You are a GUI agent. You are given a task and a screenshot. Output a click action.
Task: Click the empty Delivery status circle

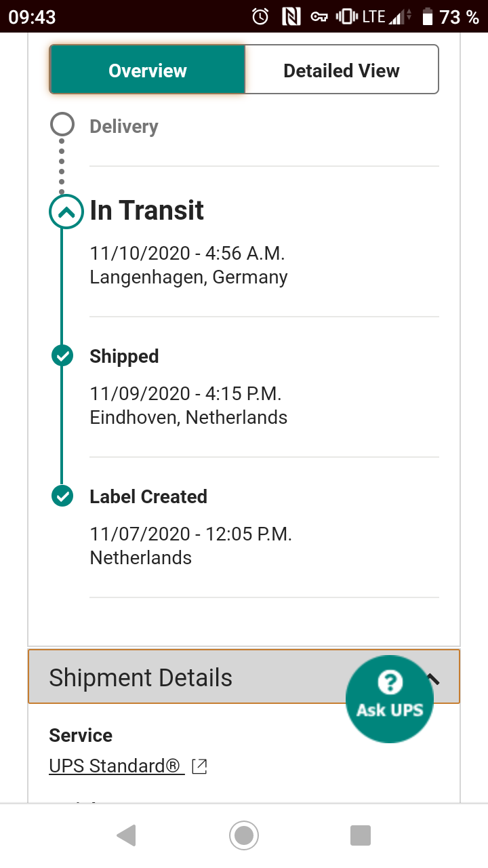pyautogui.click(x=62, y=125)
